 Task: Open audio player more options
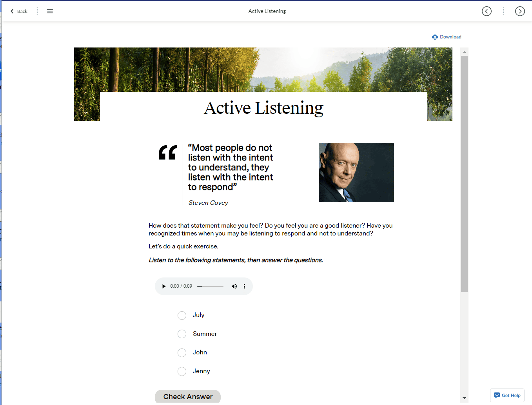click(244, 286)
